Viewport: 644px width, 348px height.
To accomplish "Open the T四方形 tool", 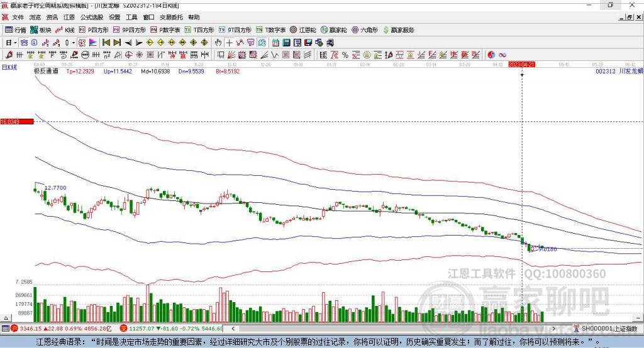I will point(199,30).
